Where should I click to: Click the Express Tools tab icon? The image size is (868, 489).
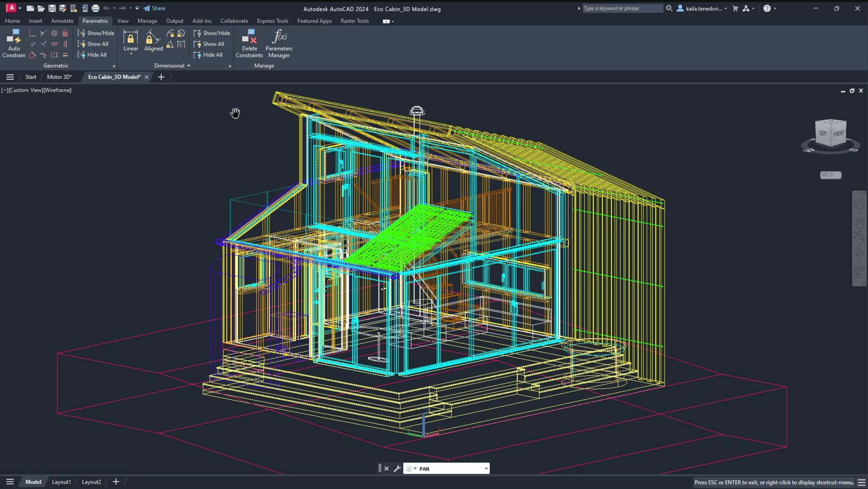point(272,20)
